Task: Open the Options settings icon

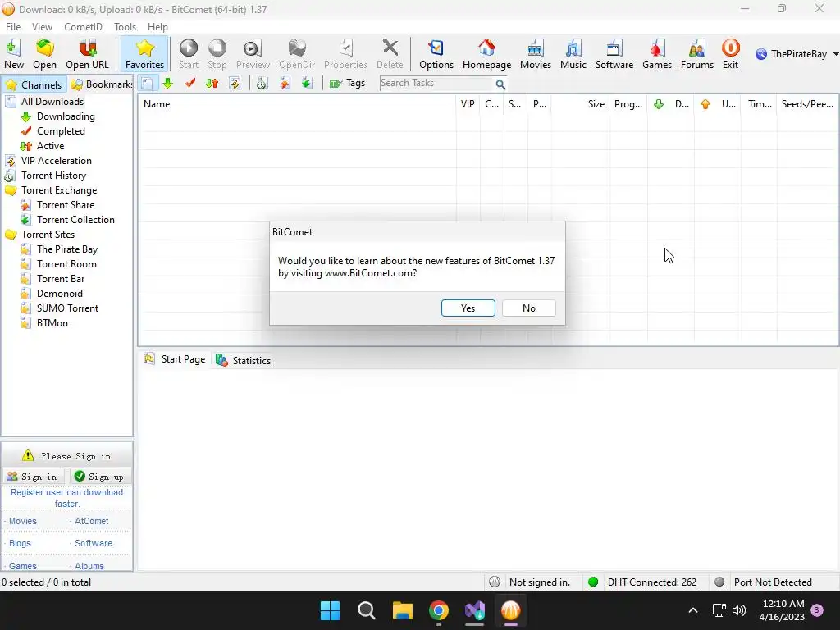Action: (x=436, y=54)
